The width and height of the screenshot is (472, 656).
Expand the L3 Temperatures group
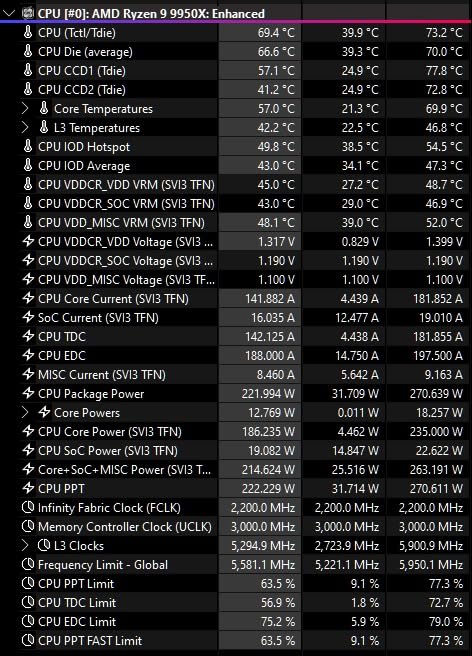coord(25,128)
